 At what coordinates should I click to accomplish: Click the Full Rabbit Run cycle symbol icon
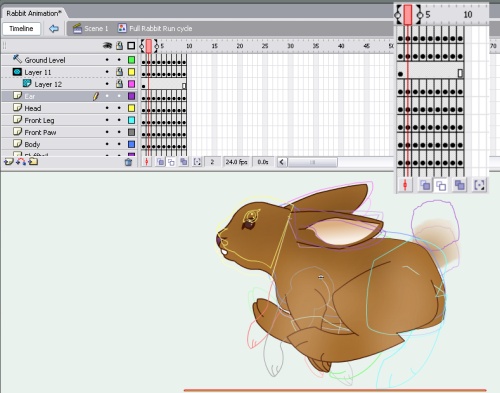[x=122, y=28]
